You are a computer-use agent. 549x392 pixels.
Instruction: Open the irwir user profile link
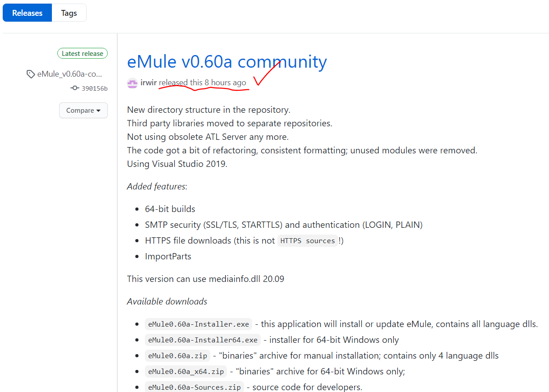pos(148,83)
